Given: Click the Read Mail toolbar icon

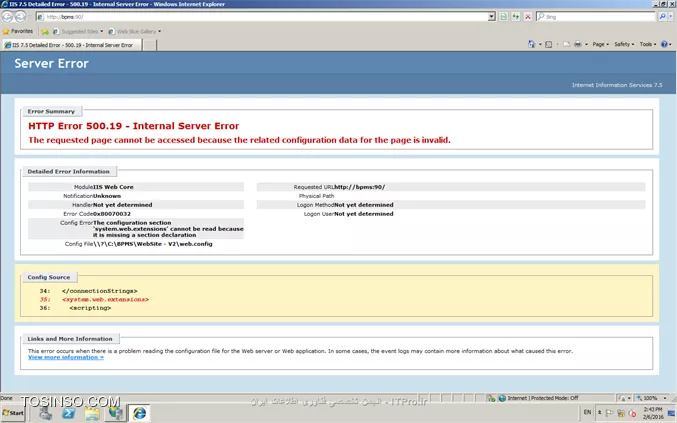Looking at the screenshot, I should pyautogui.click(x=566, y=44).
